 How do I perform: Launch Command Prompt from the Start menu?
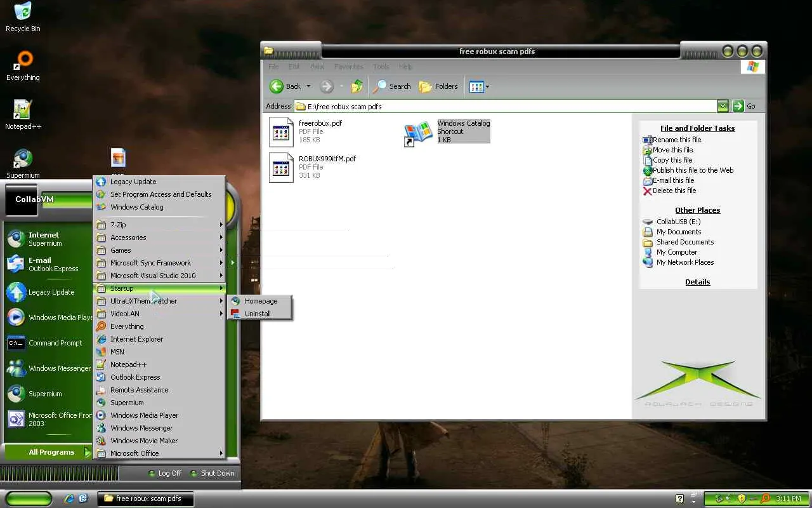(x=46, y=343)
